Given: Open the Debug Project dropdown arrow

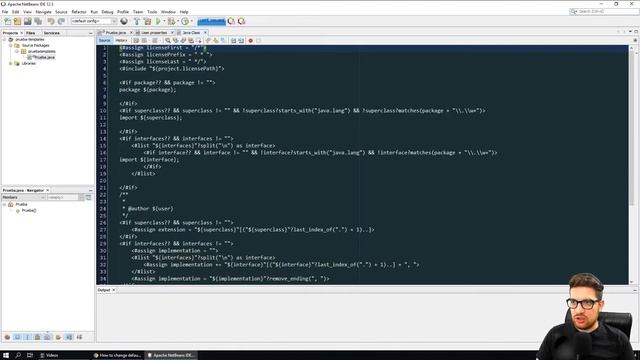Looking at the screenshot, I should tap(178, 21).
